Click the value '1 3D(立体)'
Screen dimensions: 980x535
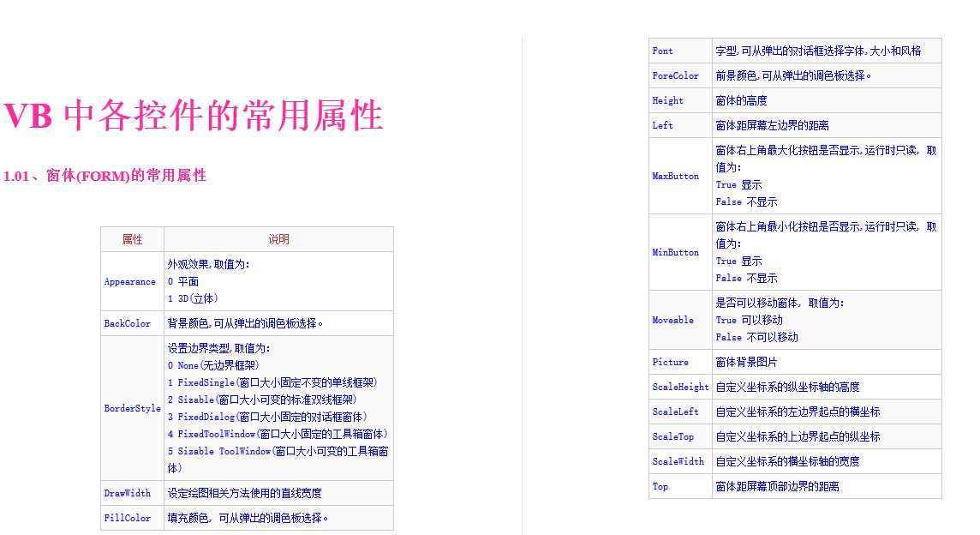click(193, 298)
